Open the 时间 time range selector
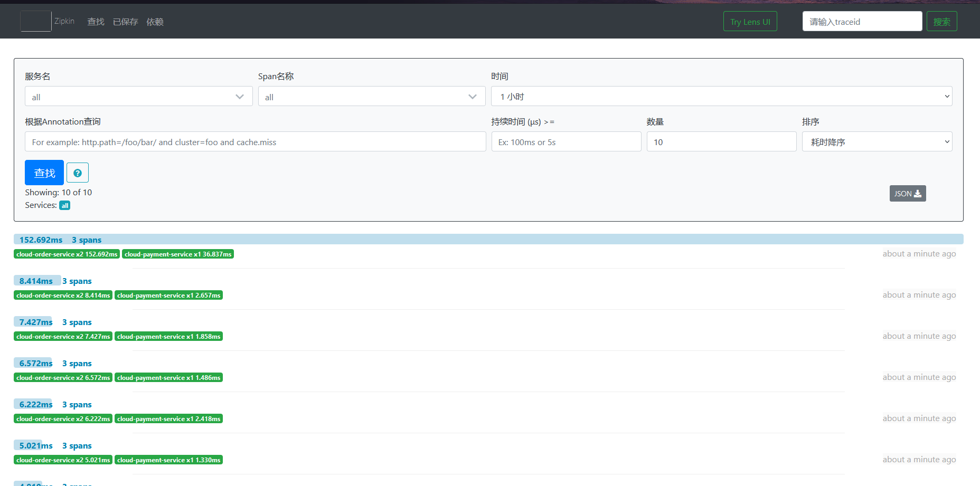This screenshot has width=980, height=486. tap(721, 97)
